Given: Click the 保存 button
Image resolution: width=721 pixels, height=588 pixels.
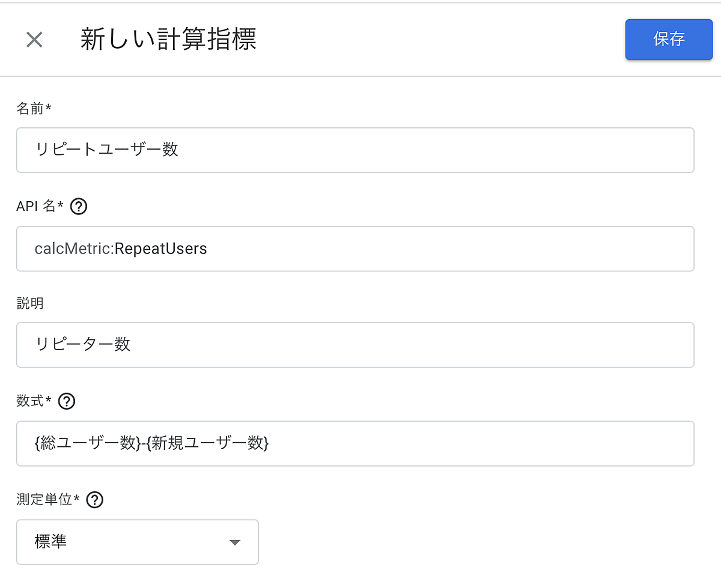Looking at the screenshot, I should (x=669, y=40).
